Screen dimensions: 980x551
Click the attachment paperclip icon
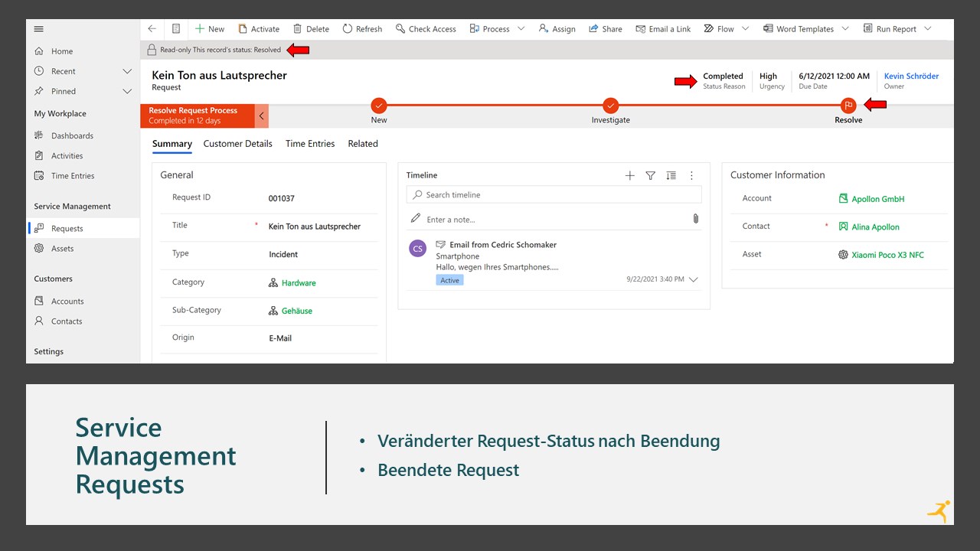click(695, 218)
